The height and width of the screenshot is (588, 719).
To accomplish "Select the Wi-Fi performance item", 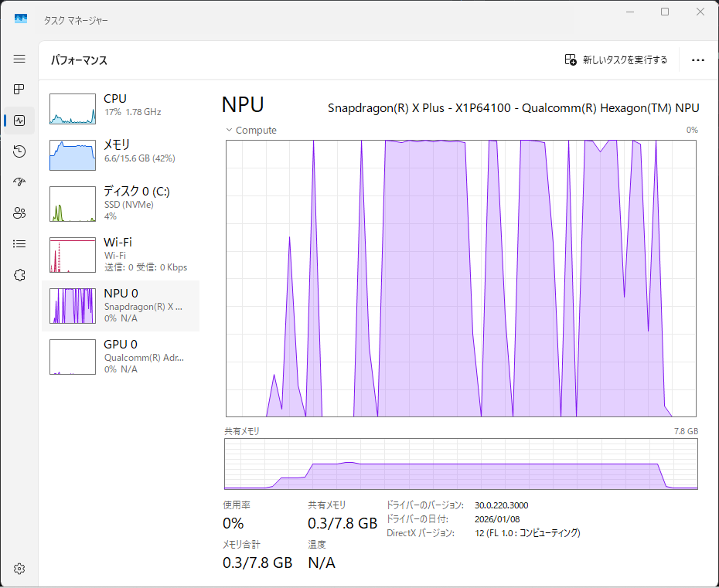I will point(121,254).
